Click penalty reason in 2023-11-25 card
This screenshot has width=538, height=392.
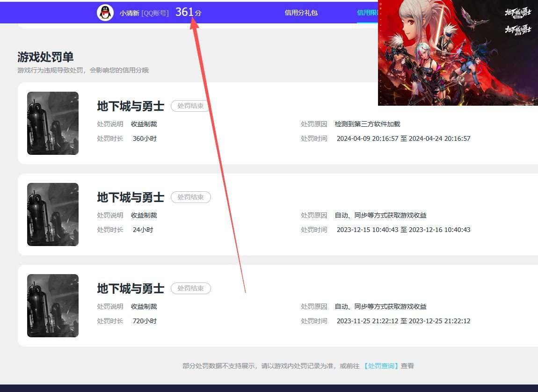click(x=380, y=306)
